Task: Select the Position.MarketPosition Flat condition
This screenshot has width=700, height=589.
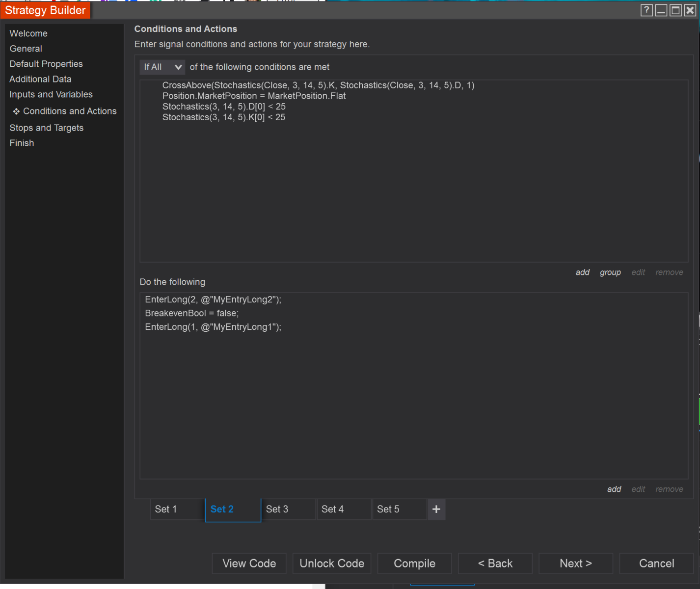Action: [254, 96]
